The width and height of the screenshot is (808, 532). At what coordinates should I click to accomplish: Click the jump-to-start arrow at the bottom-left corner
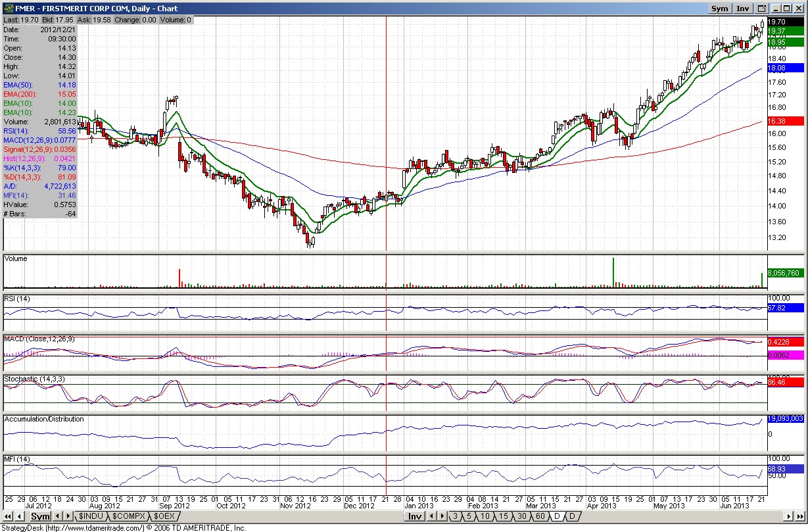pyautogui.click(x=9, y=517)
